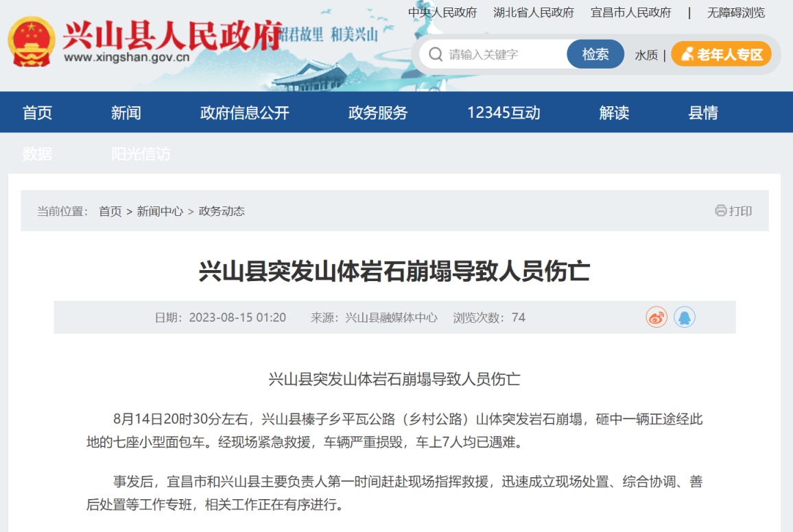Viewport: 793px width, 532px height.
Task: Visit the 中央人民政府 link
Action: (442, 12)
